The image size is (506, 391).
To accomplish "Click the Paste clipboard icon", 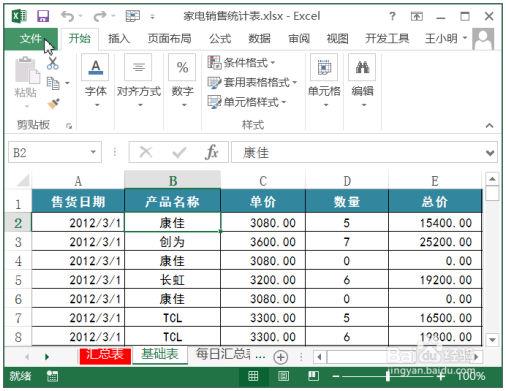I will 27,71.
